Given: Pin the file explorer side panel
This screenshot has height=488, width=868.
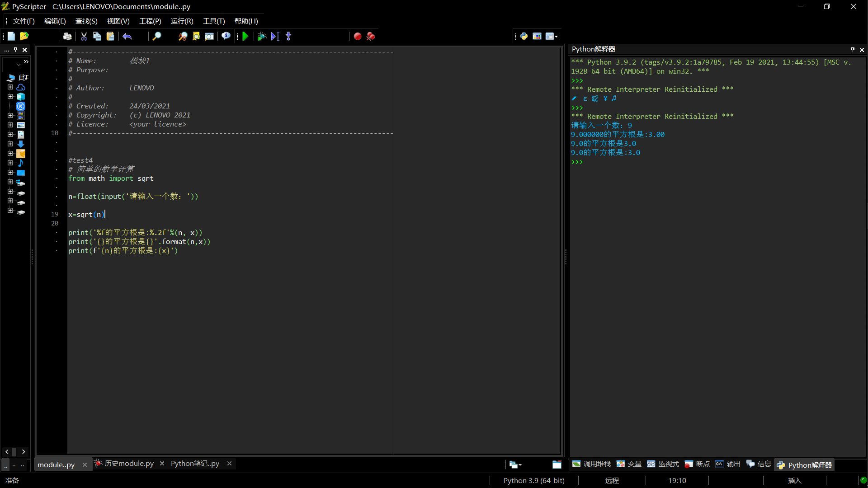Looking at the screenshot, I should pyautogui.click(x=15, y=49).
